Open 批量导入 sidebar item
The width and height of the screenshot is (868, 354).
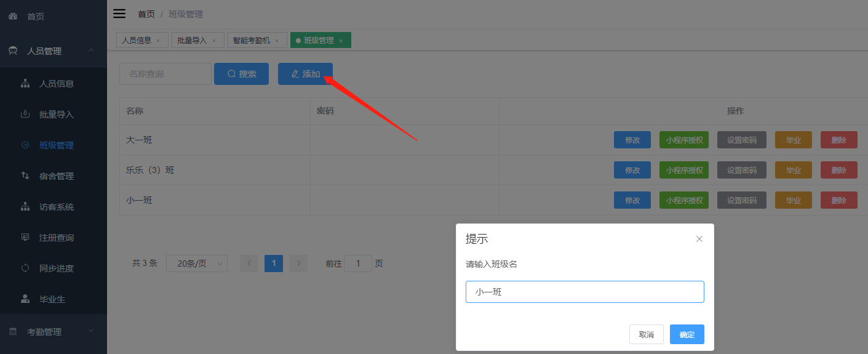(x=54, y=115)
